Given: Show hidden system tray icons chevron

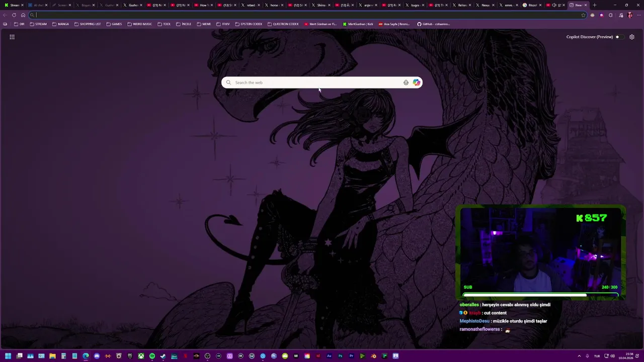Looking at the screenshot, I should [x=579, y=356].
